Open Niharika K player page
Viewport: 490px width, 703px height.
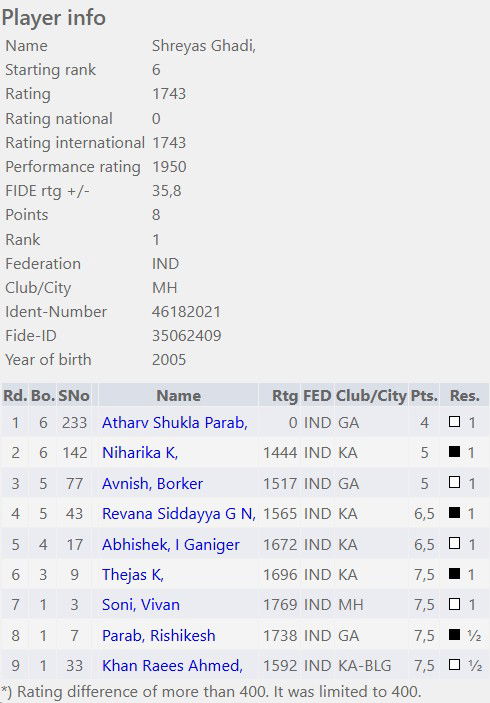140,453
